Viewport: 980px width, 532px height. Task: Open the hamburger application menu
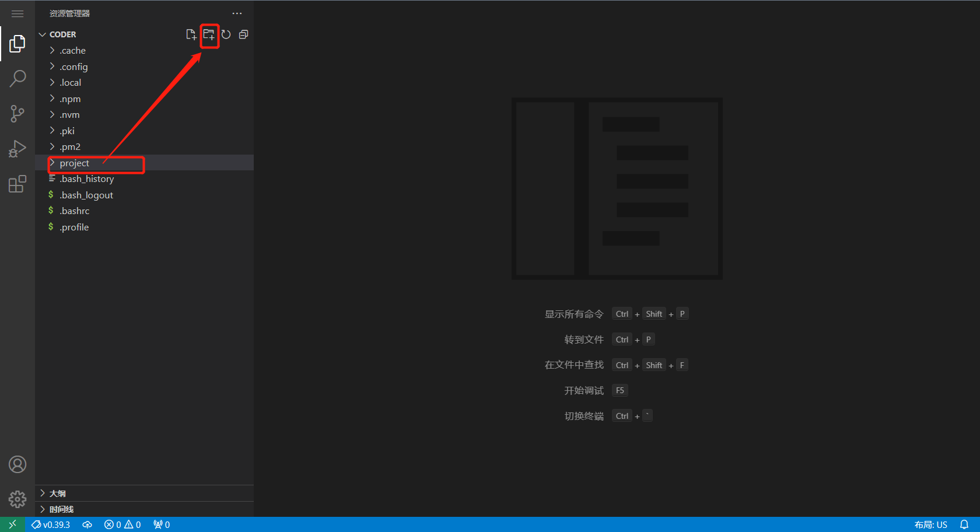click(17, 13)
